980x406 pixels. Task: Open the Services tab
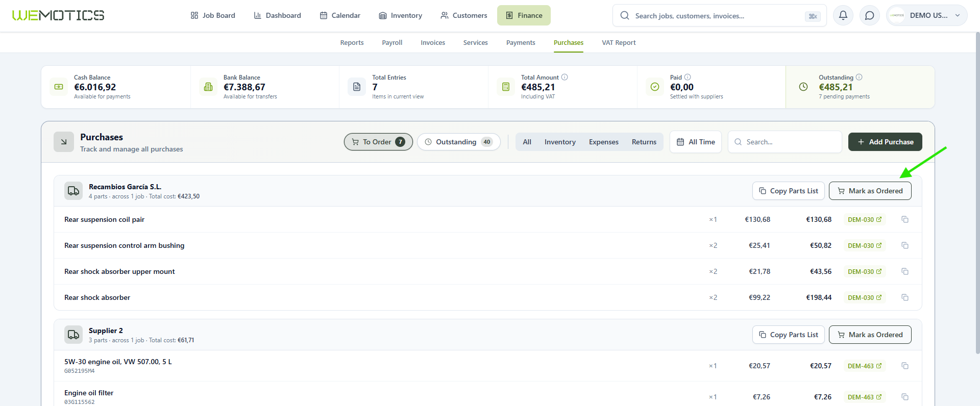point(476,43)
